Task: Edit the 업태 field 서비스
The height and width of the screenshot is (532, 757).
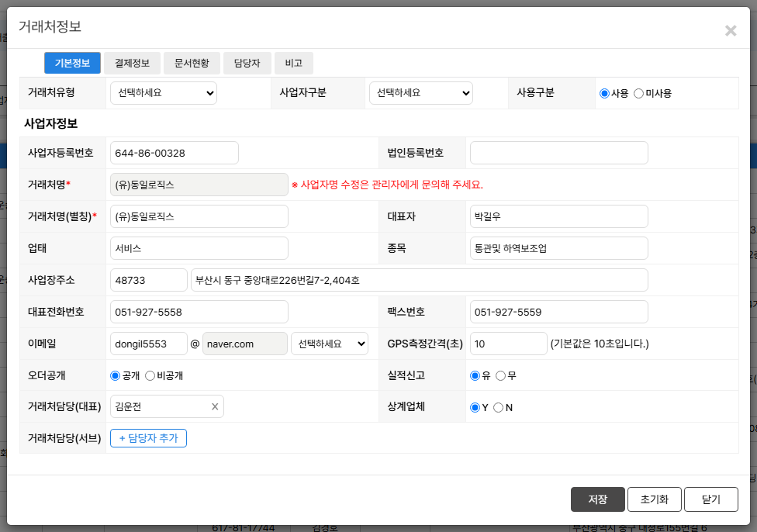Action: coord(199,249)
